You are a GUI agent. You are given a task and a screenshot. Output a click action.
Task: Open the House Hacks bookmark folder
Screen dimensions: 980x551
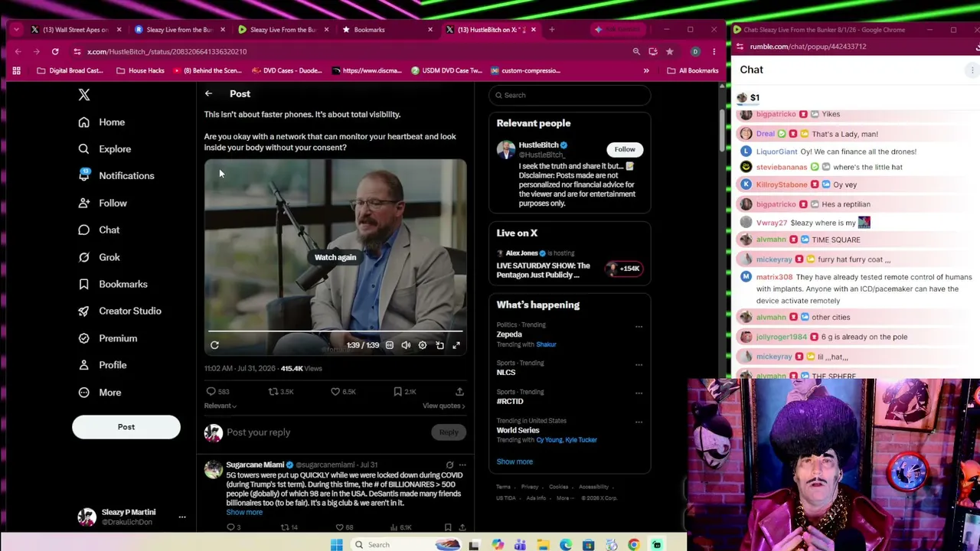point(139,70)
